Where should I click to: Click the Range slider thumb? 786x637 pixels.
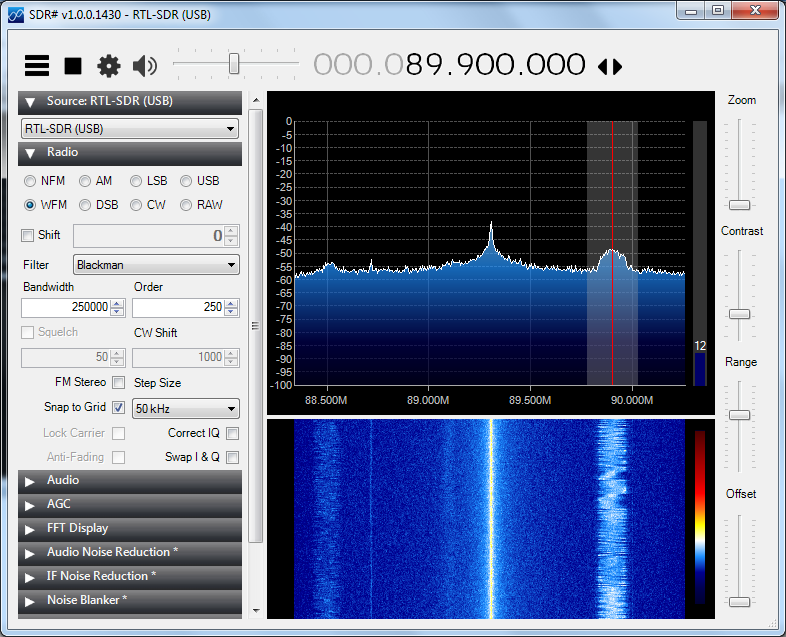pos(739,415)
